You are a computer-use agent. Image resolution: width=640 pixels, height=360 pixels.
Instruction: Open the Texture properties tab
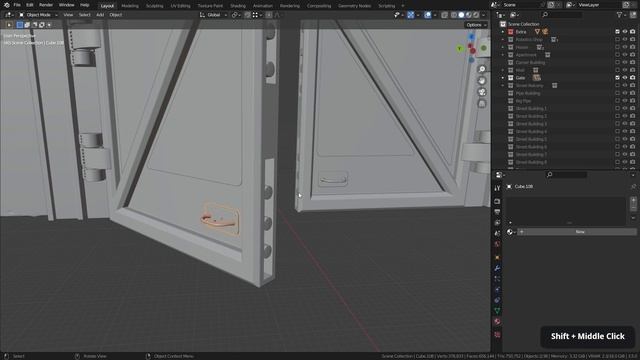pyautogui.click(x=497, y=335)
